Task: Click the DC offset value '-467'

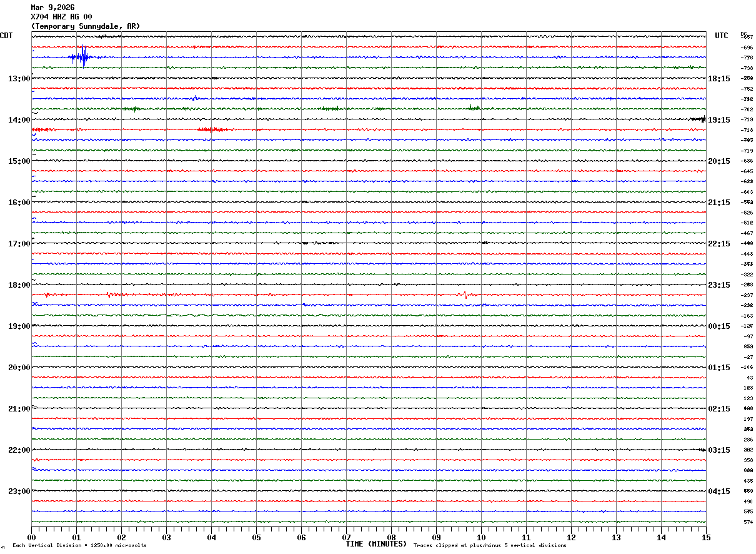Action: [x=747, y=233]
